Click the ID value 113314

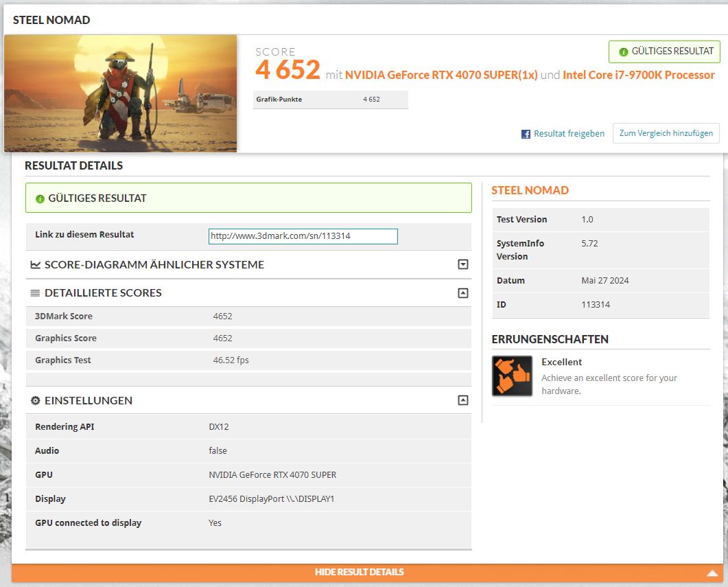[x=596, y=305]
